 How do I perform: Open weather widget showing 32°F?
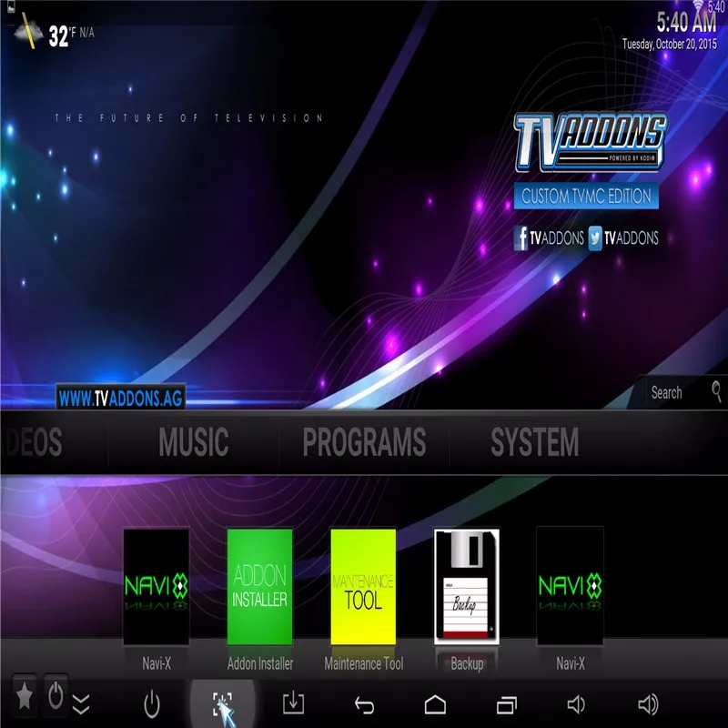54,34
